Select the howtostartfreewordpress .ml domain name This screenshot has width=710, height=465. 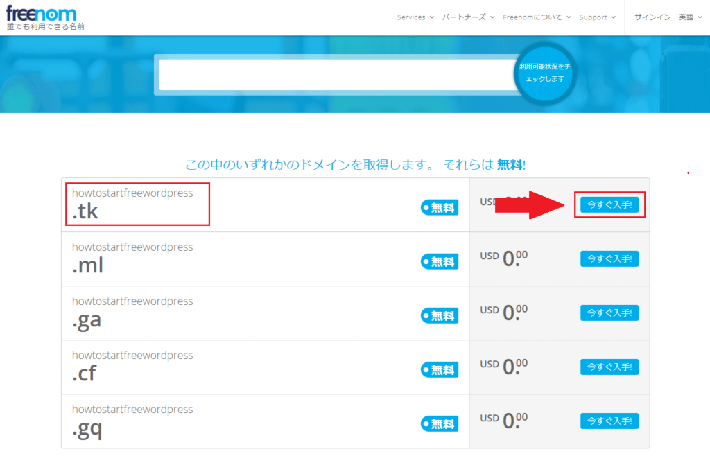(133, 259)
